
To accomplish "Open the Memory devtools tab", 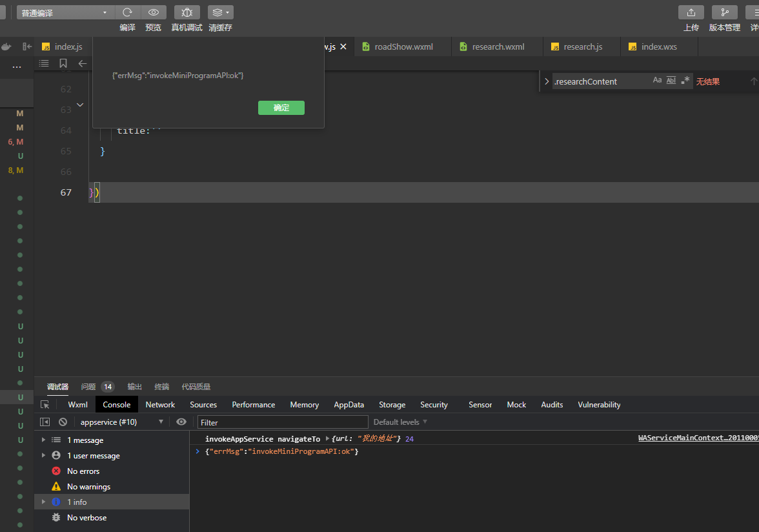I will pos(305,405).
